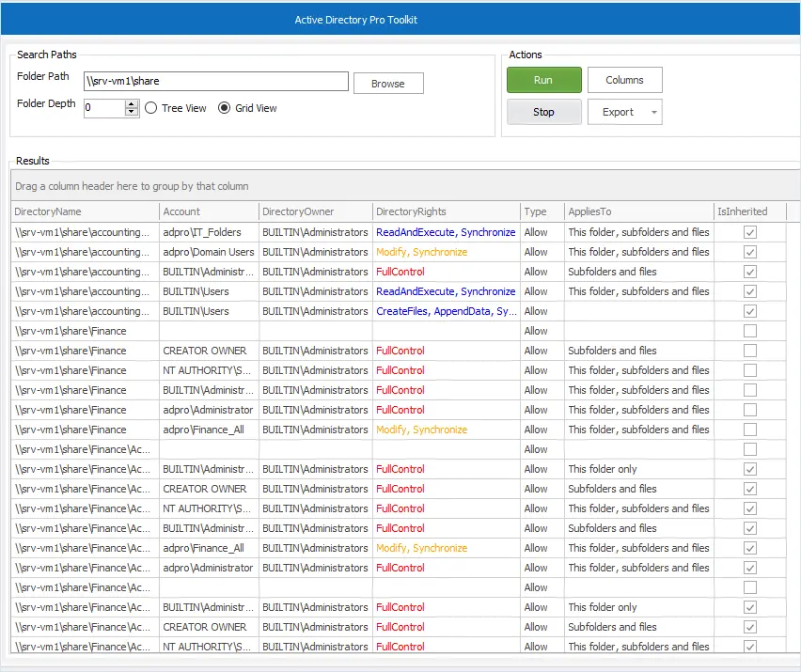The image size is (801, 672).
Task: Check the unchecked box in adpro\Administrator row
Action: click(x=750, y=410)
